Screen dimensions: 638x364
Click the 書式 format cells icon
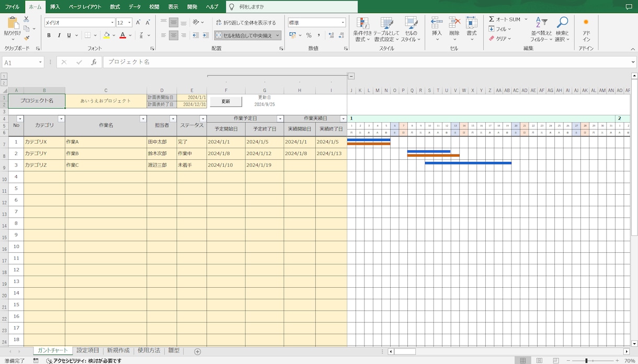(472, 22)
